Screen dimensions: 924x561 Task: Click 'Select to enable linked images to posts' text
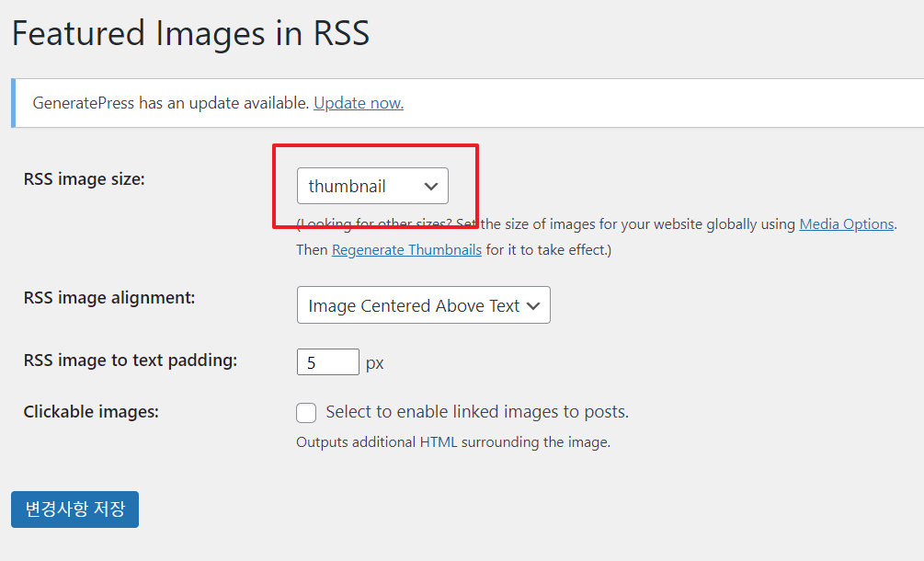coord(477,411)
